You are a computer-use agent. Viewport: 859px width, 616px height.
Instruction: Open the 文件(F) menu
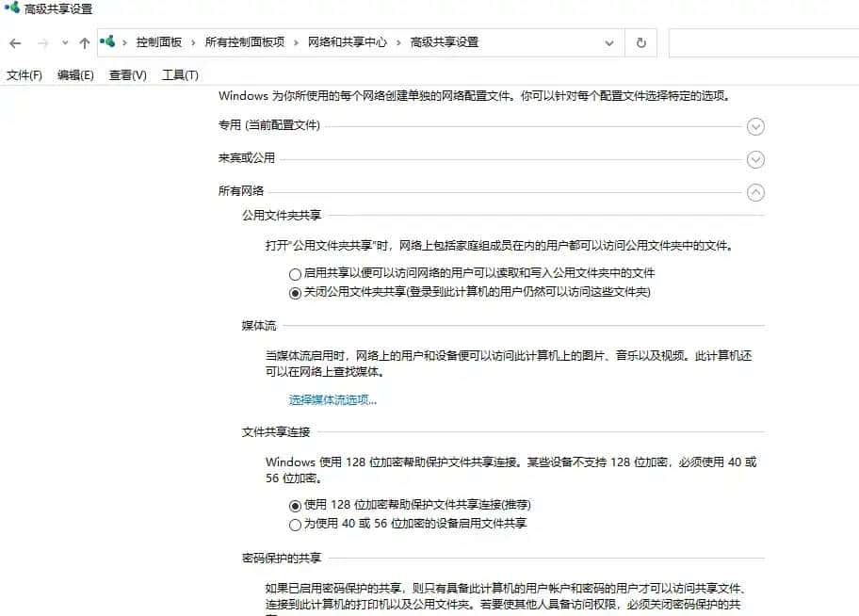click(x=24, y=74)
